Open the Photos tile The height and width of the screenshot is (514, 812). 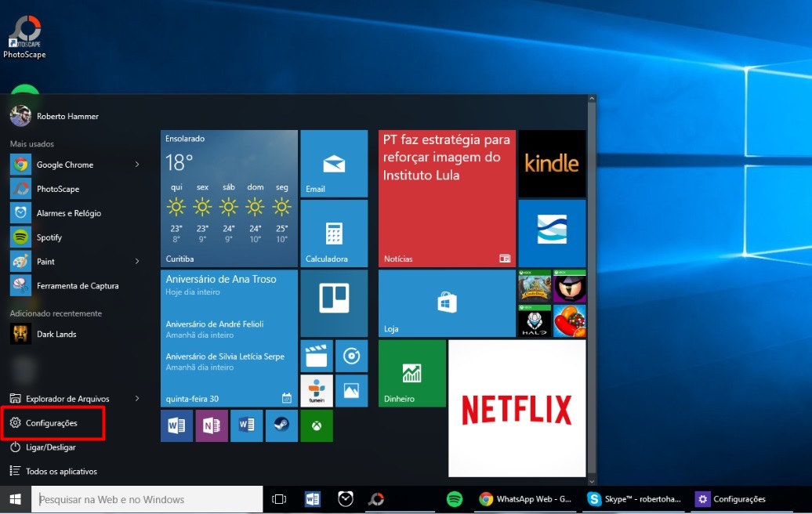(352, 391)
